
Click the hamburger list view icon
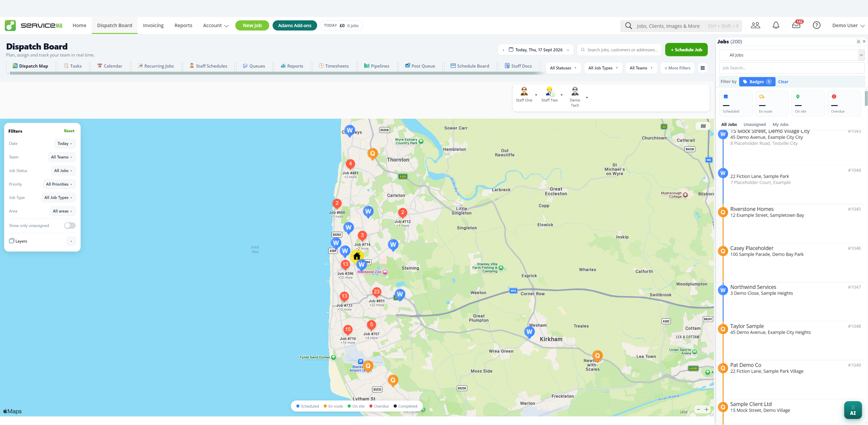[x=703, y=68]
